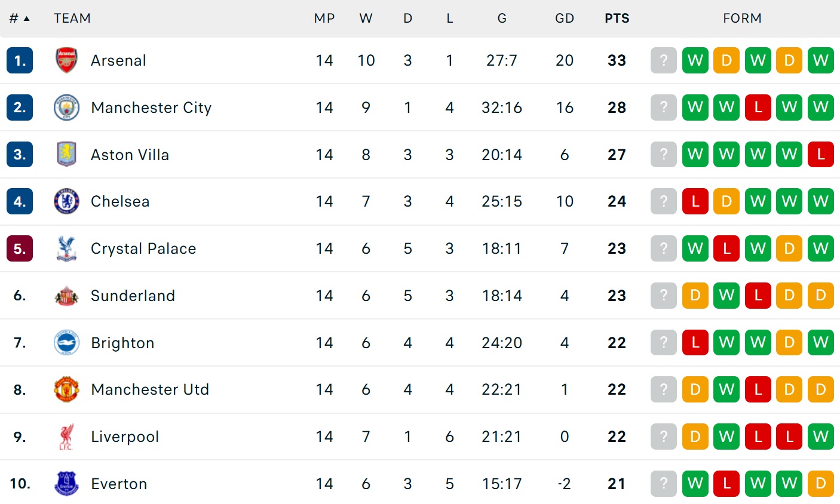Click Aston Villa's latest loss form badge

(x=820, y=154)
